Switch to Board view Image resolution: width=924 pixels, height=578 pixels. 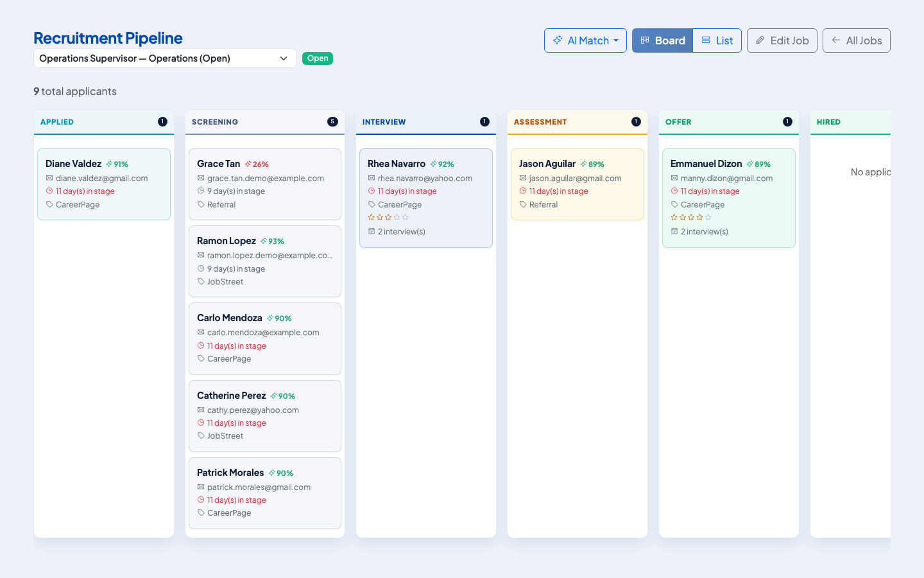[x=662, y=40]
